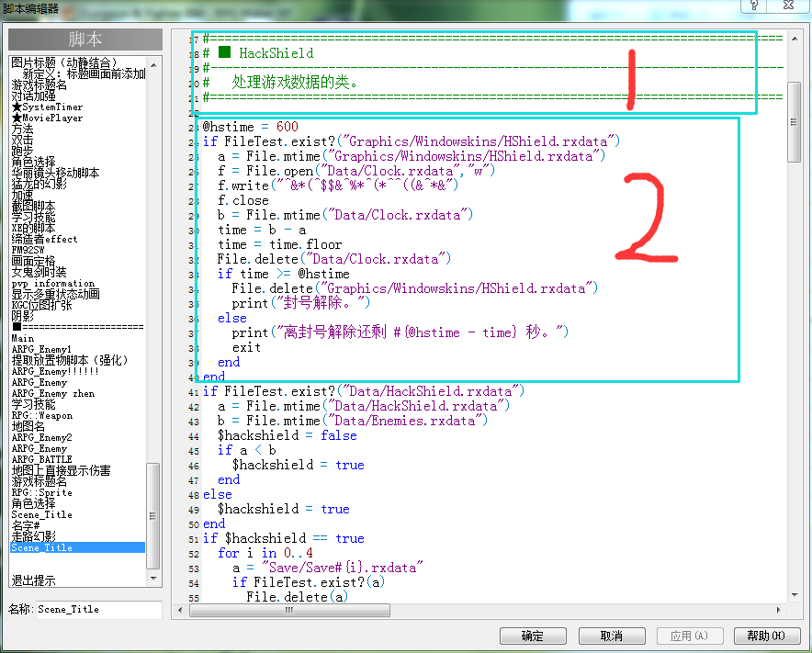Select the 地图上直接显示伤害 script
This screenshot has width=812, height=653.
[62, 471]
